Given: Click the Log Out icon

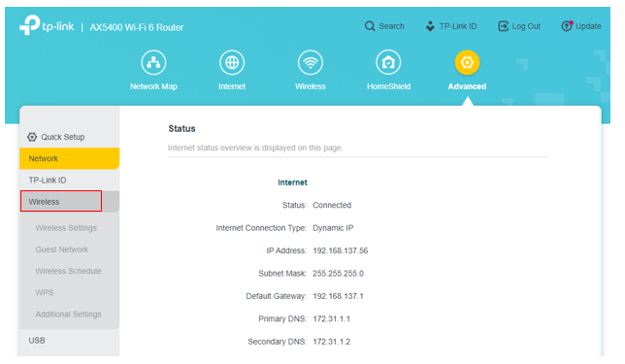Looking at the screenshot, I should (504, 26).
